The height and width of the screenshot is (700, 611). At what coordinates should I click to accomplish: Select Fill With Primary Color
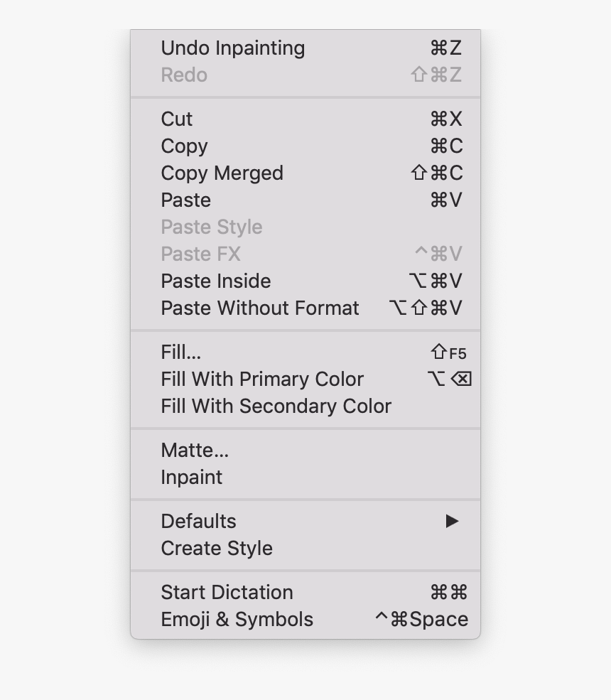point(261,379)
